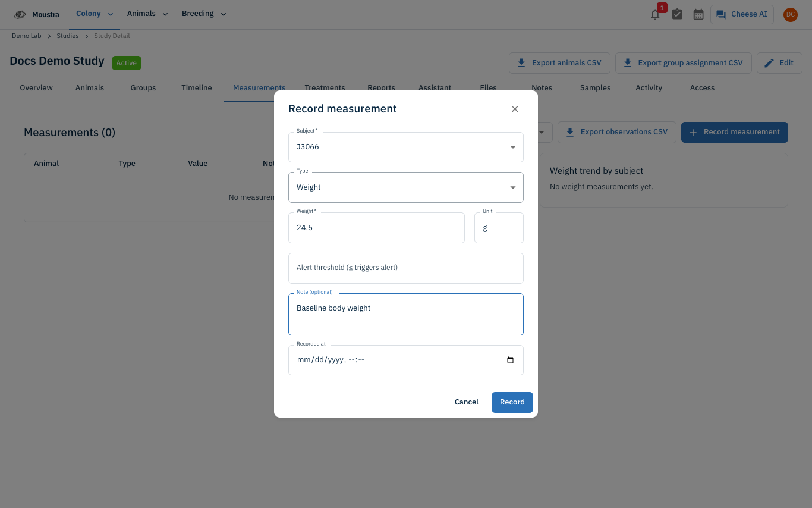The height and width of the screenshot is (508, 812).
Task: Click the Record submit button
Action: [x=512, y=402]
